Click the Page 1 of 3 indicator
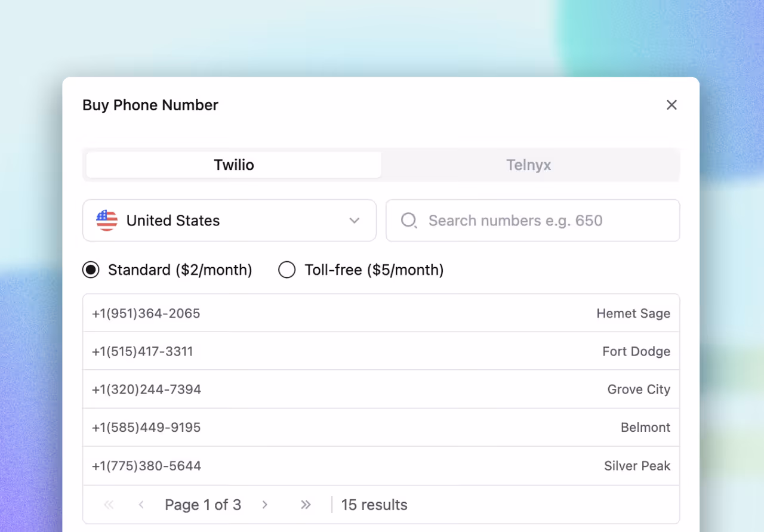 (203, 505)
